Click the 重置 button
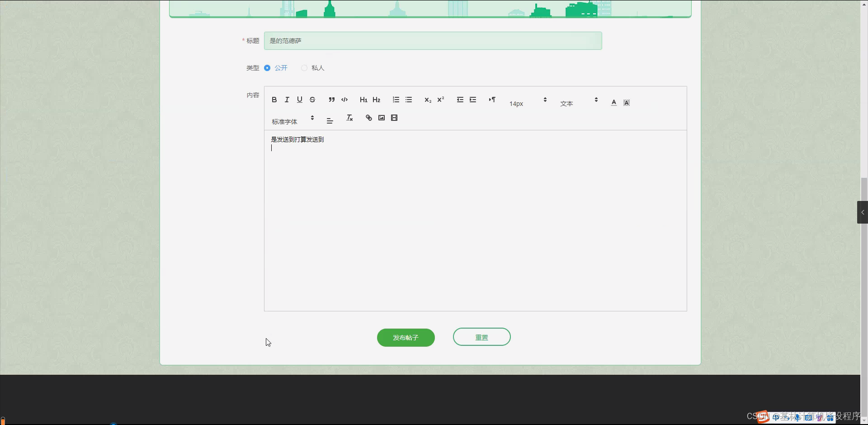 click(x=482, y=337)
